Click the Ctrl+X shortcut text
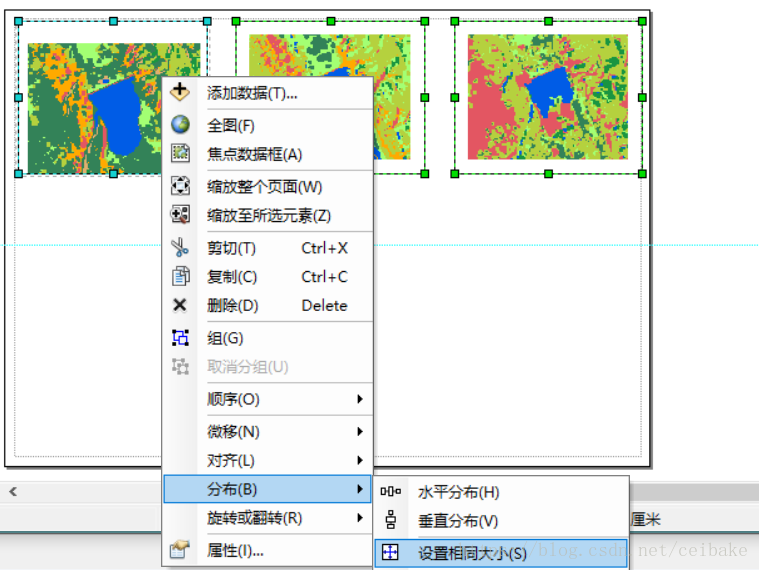 coord(324,248)
